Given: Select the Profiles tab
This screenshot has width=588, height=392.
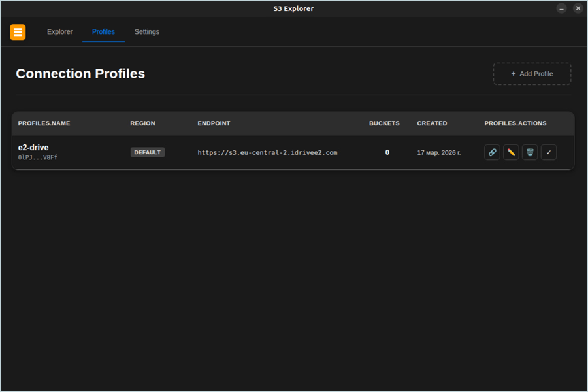Looking at the screenshot, I should 103,32.
